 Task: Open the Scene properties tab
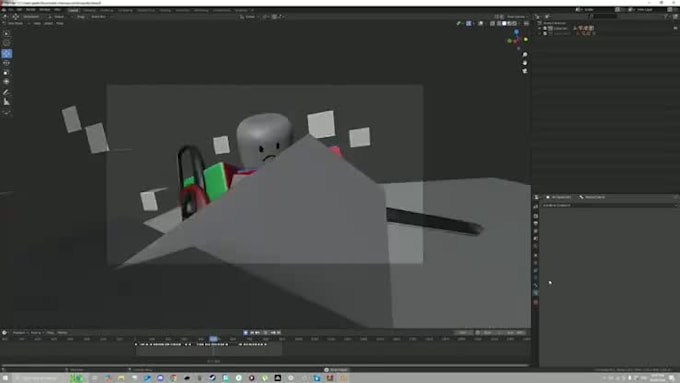536,239
